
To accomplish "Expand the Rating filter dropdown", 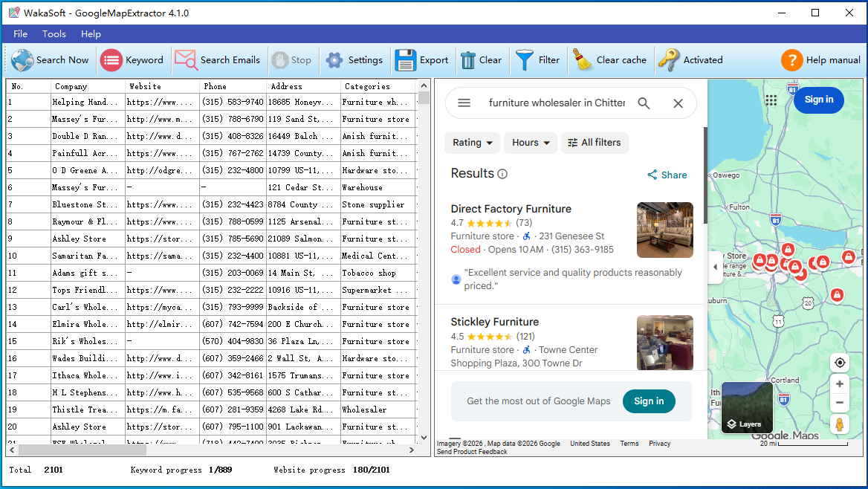I will [x=473, y=143].
